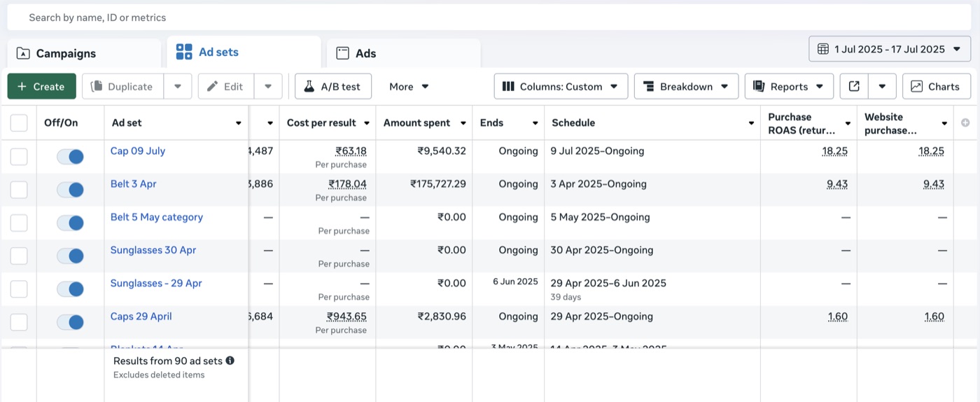Click the ₹943.65 cost per result value
Image resolution: width=980 pixels, height=402 pixels.
click(x=346, y=316)
